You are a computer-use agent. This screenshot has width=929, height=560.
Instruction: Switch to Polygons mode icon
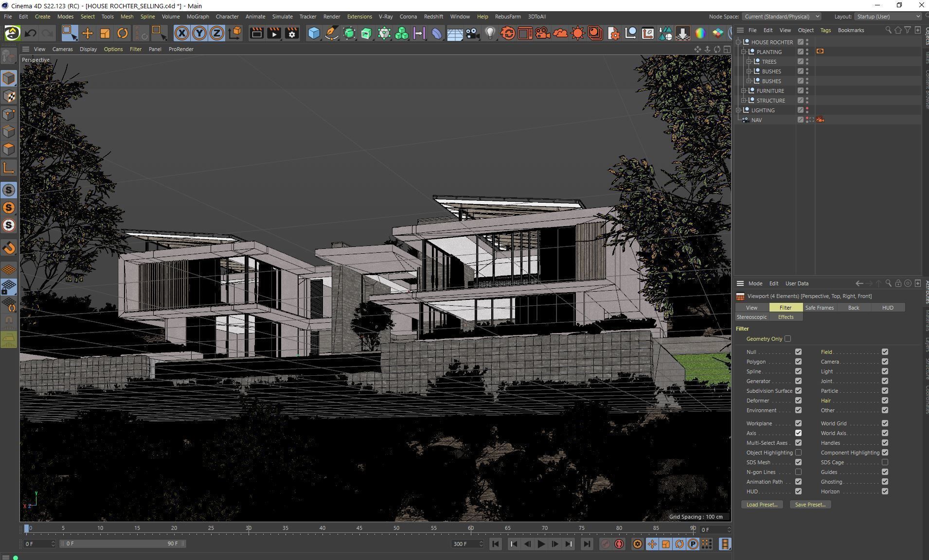click(x=9, y=149)
